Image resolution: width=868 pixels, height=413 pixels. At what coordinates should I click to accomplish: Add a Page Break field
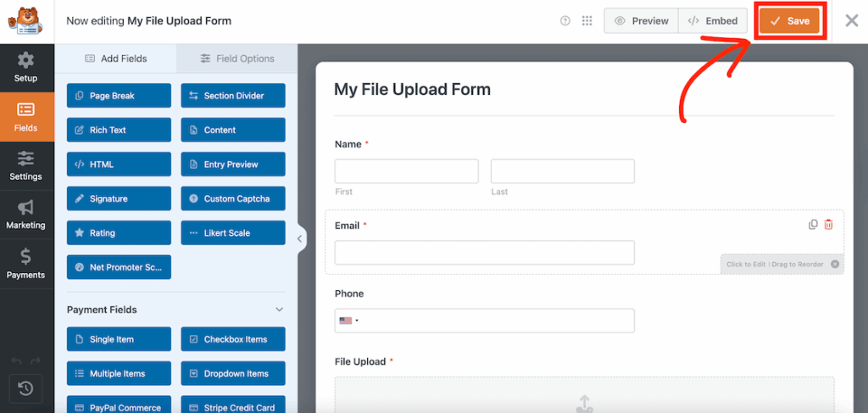pos(119,96)
